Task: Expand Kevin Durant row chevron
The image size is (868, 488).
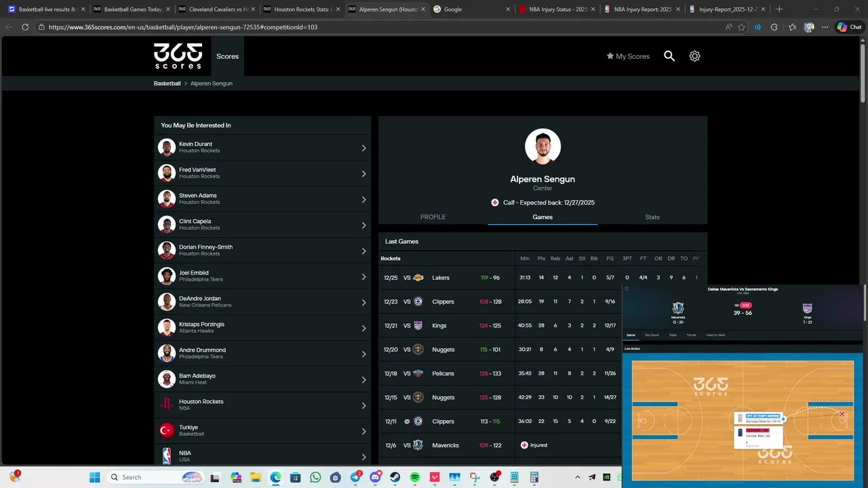Action: (363, 148)
